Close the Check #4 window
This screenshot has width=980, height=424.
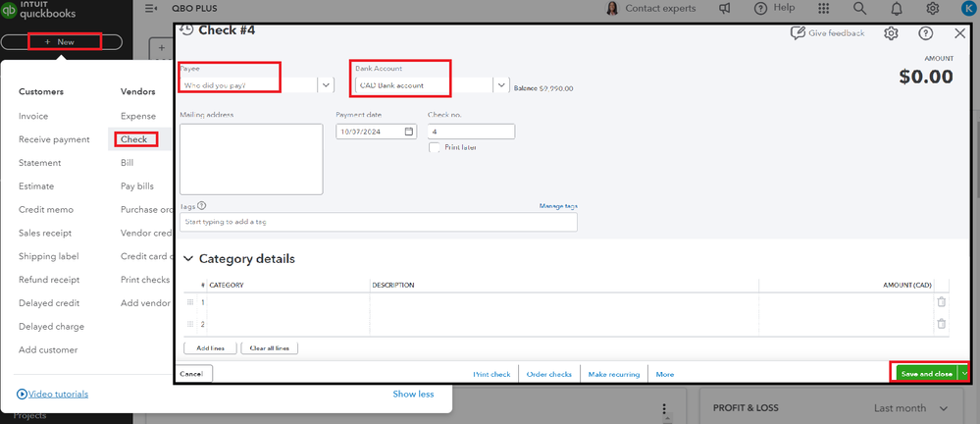[x=960, y=33]
